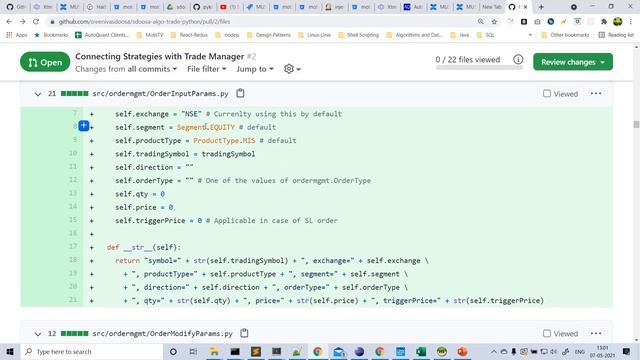
Task: Show files viewed info icon
Action: tap(518, 60)
